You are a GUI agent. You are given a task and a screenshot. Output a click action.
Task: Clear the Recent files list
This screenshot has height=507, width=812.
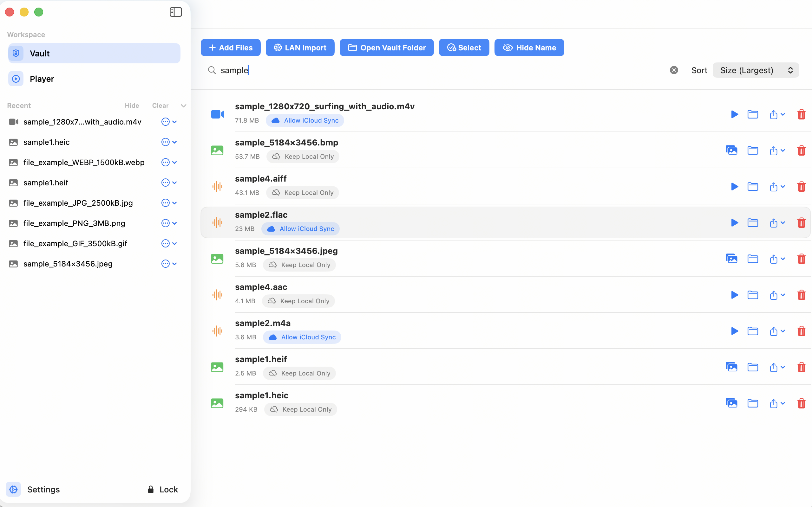coord(160,105)
